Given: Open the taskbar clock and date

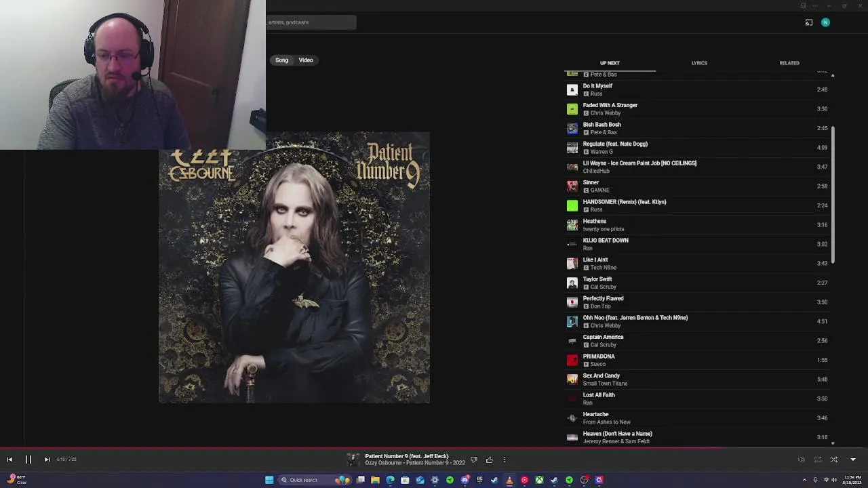Looking at the screenshot, I should 852,480.
